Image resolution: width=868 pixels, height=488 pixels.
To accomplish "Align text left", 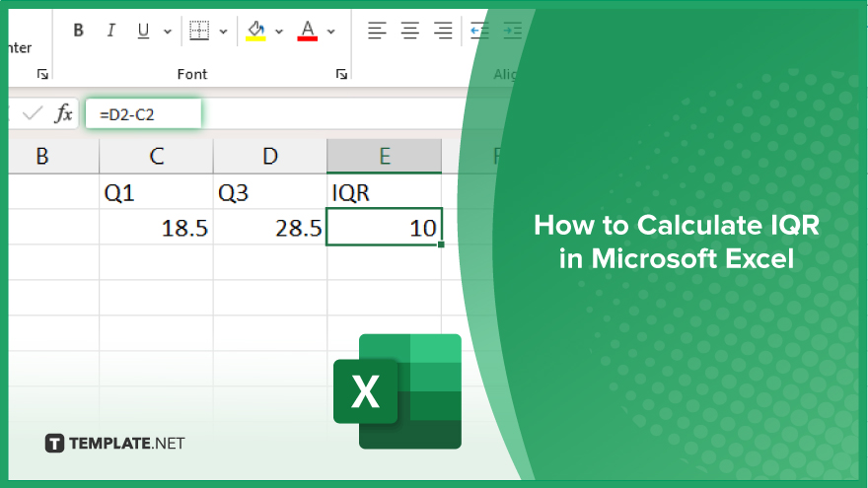I will coord(377,31).
